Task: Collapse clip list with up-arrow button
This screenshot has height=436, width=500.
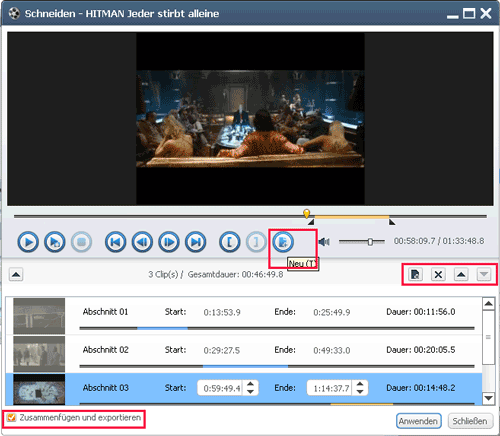Action: (x=16, y=275)
